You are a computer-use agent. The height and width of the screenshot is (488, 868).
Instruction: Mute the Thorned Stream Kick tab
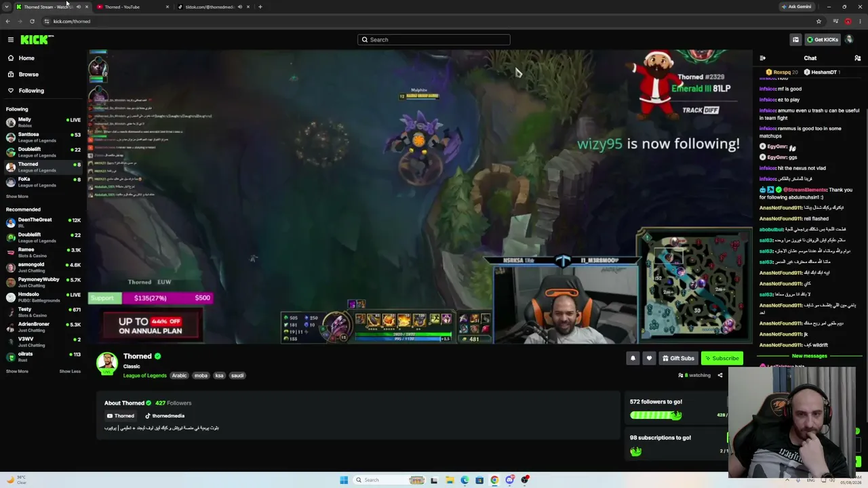(x=78, y=7)
